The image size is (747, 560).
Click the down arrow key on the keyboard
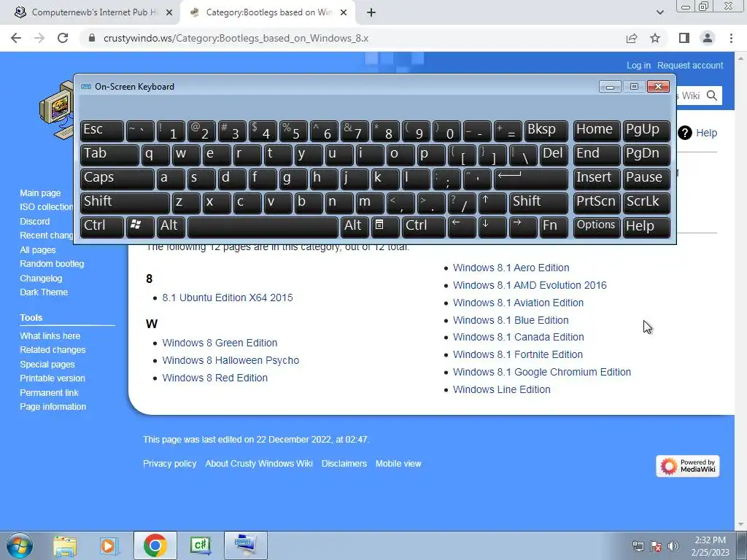coord(492,226)
